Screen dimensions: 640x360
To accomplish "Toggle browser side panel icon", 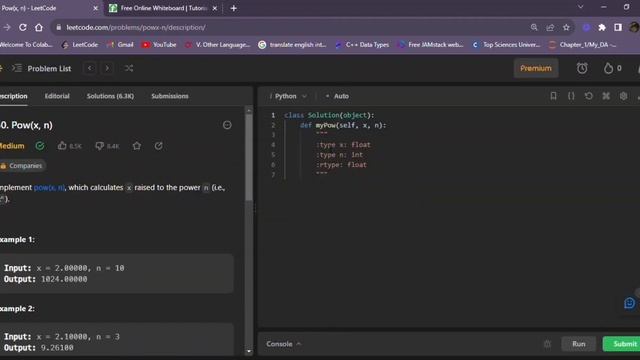I will point(618,27).
